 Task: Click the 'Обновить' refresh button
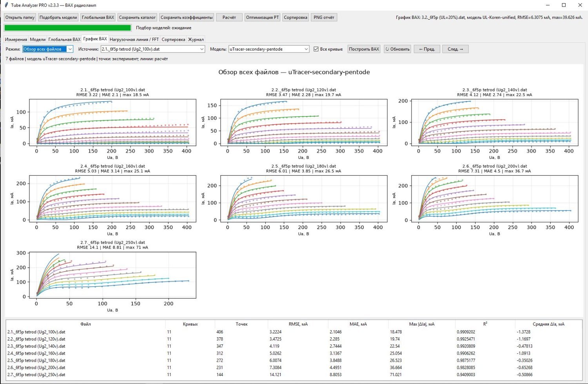pyautogui.click(x=397, y=49)
